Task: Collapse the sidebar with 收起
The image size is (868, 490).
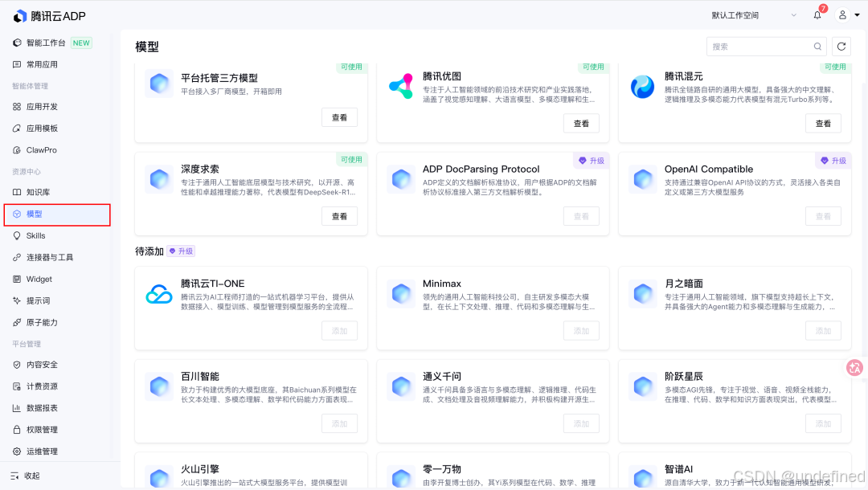Action: tap(26, 476)
